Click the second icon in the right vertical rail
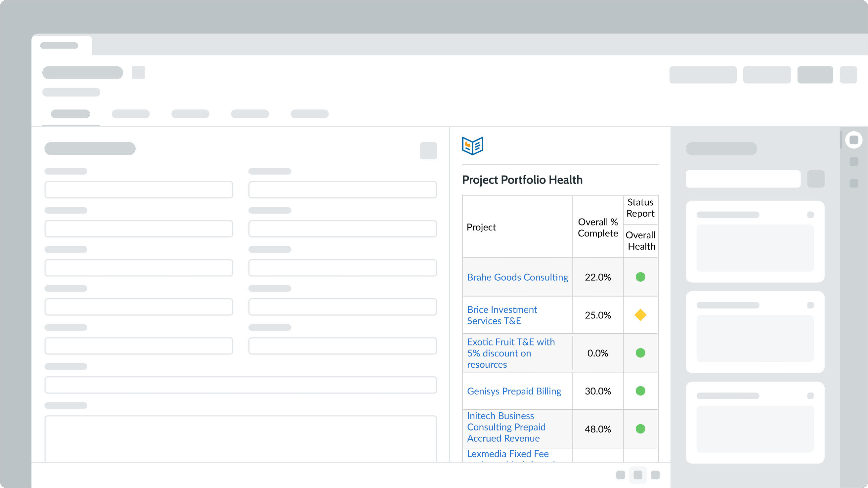 tap(853, 162)
